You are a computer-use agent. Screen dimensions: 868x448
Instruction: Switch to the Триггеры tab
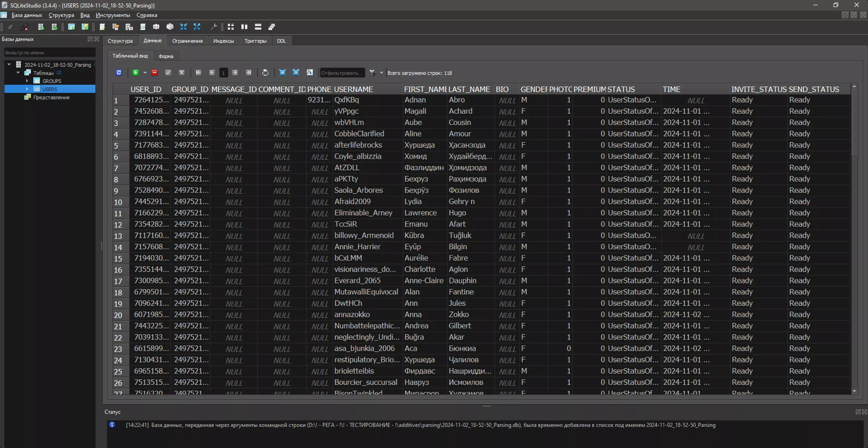pos(255,41)
